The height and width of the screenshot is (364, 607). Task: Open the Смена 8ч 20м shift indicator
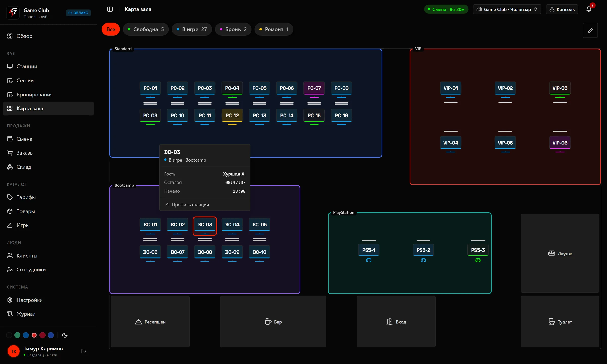446,9
